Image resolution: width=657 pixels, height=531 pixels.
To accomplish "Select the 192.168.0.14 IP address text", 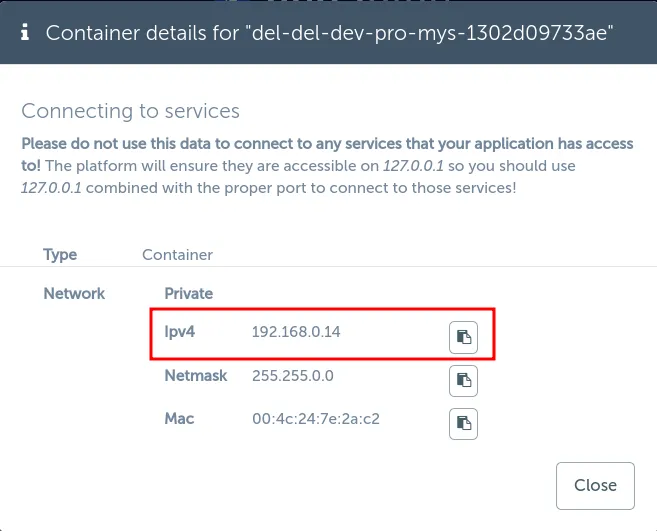I will (296, 332).
